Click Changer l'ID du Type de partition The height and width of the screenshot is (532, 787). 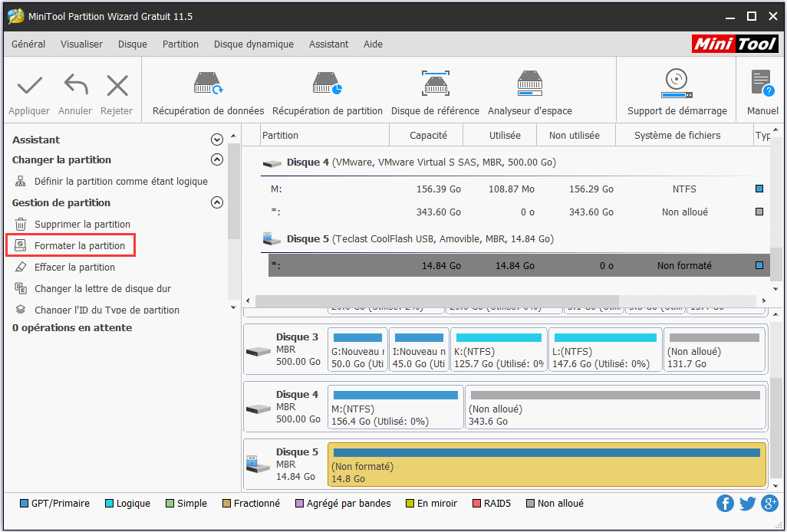click(107, 310)
